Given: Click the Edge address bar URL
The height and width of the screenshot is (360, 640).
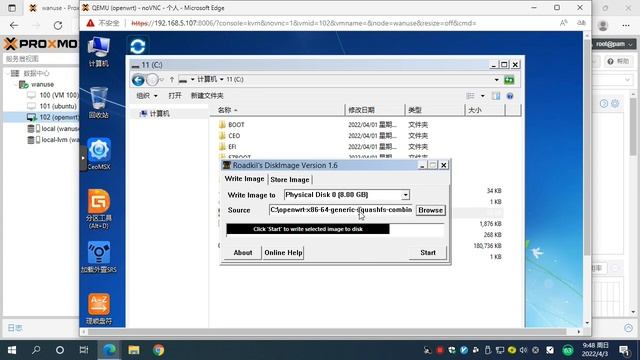Looking at the screenshot, I should click(304, 23).
